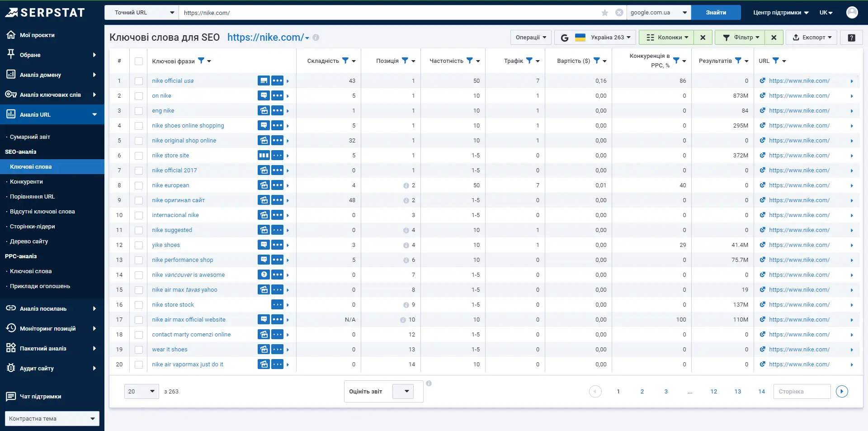The height and width of the screenshot is (431, 868).
Task: Open the Україна 263 region dropdown
Action: tap(595, 38)
